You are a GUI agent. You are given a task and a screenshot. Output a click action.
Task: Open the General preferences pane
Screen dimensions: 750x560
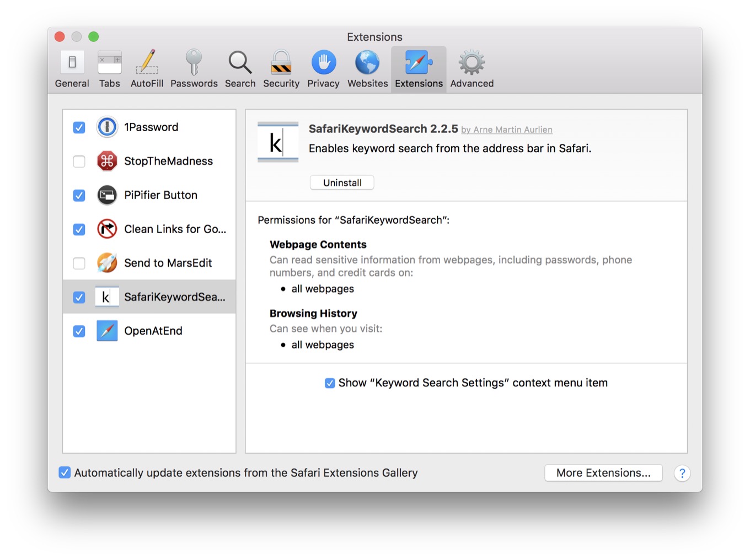coord(72,69)
